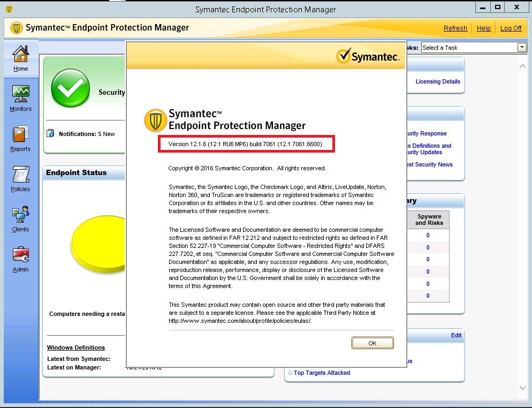The height and width of the screenshot is (408, 532).
Task: Open the Monitors page icon
Action: click(x=21, y=94)
